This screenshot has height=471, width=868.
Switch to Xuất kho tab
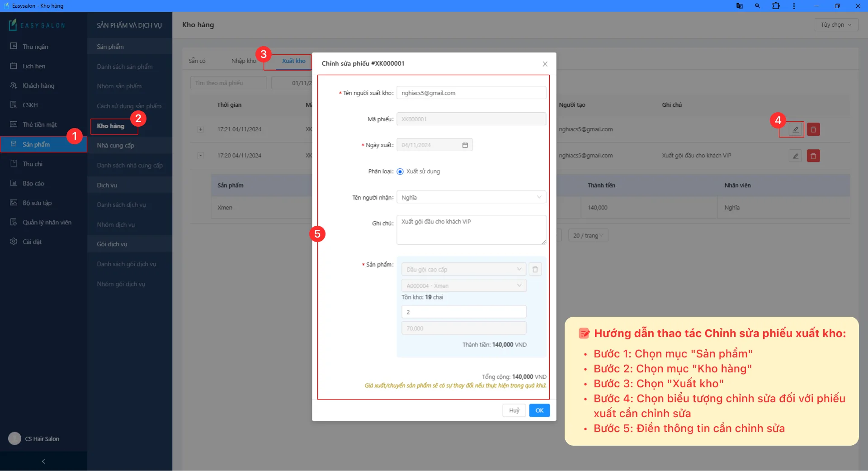pyautogui.click(x=294, y=61)
